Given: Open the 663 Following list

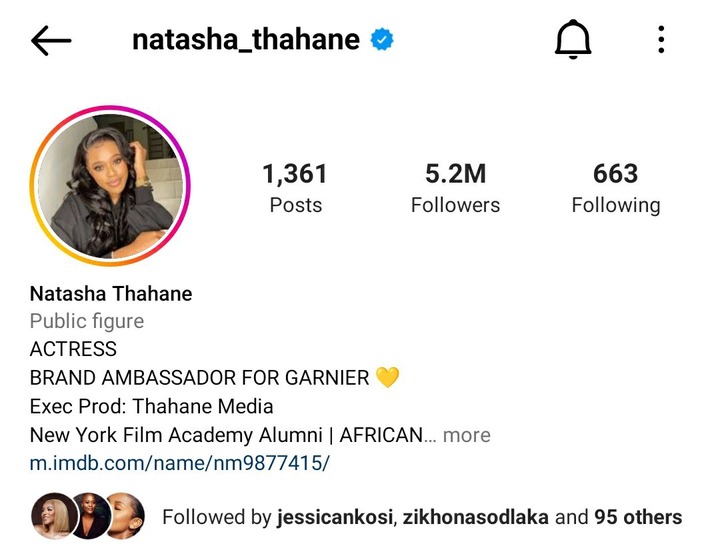Looking at the screenshot, I should click(x=616, y=188).
